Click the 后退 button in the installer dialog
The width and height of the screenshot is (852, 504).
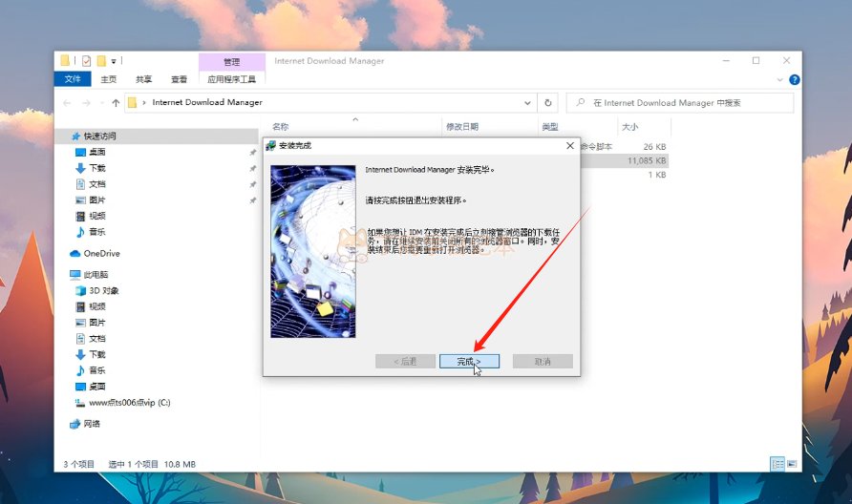tap(405, 361)
